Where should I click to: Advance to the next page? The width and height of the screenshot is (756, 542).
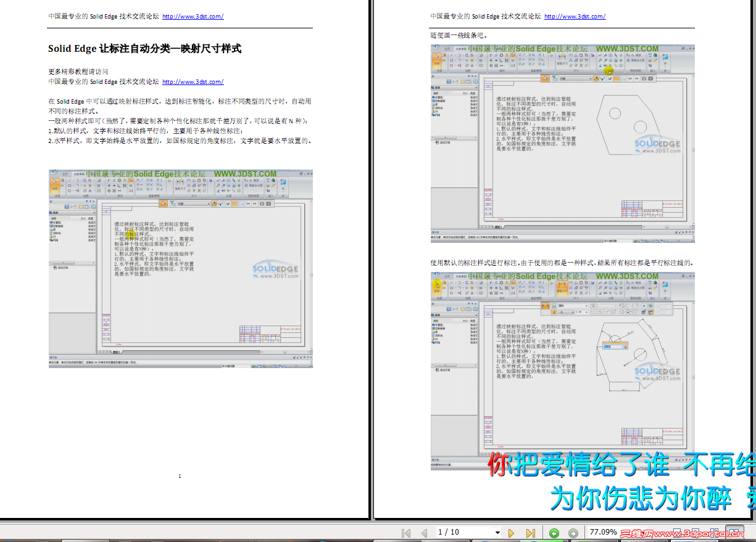[512, 533]
